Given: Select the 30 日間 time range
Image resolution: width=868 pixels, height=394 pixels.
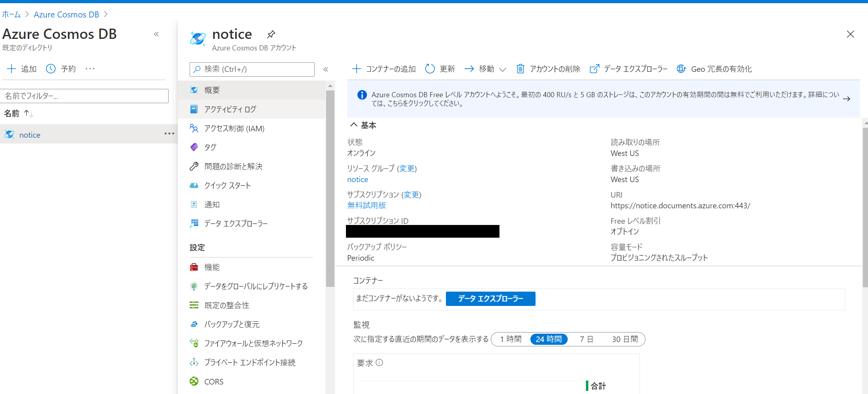Looking at the screenshot, I should click(x=625, y=339).
